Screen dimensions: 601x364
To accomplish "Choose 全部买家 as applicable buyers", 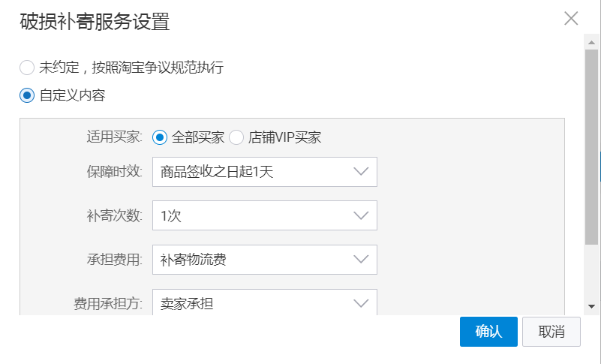I will point(159,137).
